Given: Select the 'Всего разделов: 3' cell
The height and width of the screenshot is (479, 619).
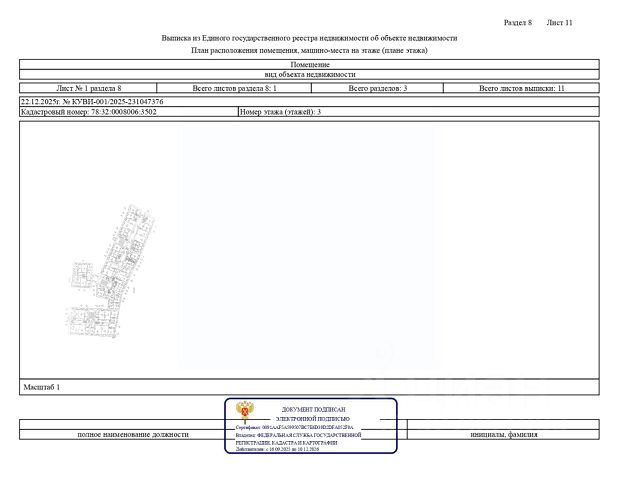Looking at the screenshot, I should click(x=377, y=88).
